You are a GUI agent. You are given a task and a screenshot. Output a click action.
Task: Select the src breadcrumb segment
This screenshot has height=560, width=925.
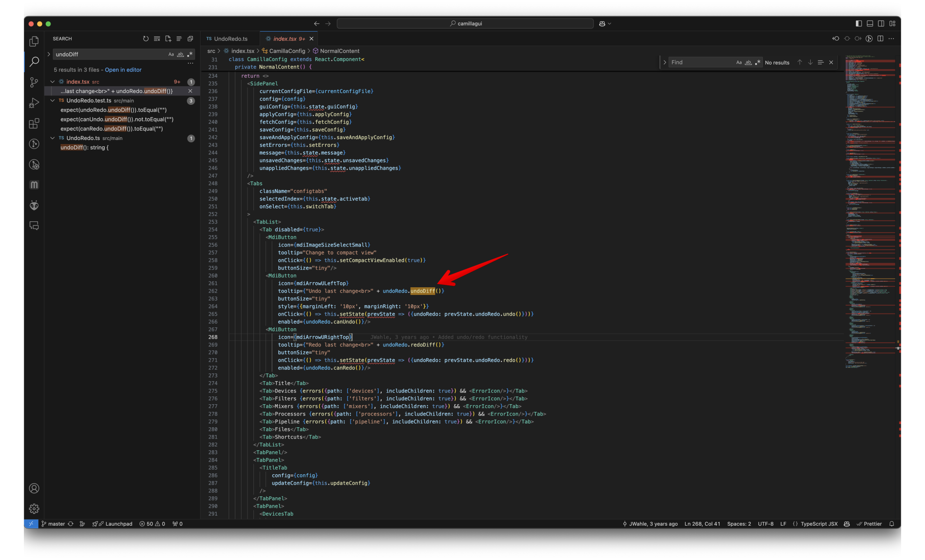[211, 51]
